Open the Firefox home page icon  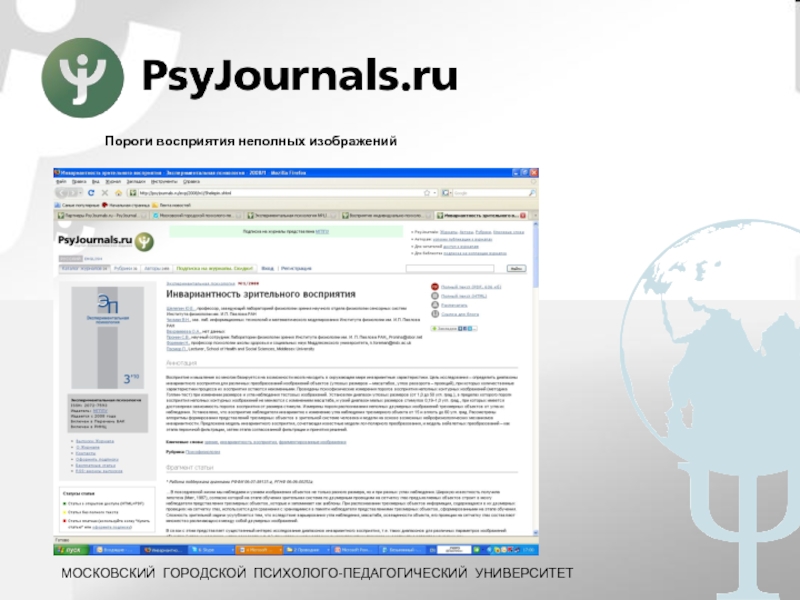[x=118, y=193]
